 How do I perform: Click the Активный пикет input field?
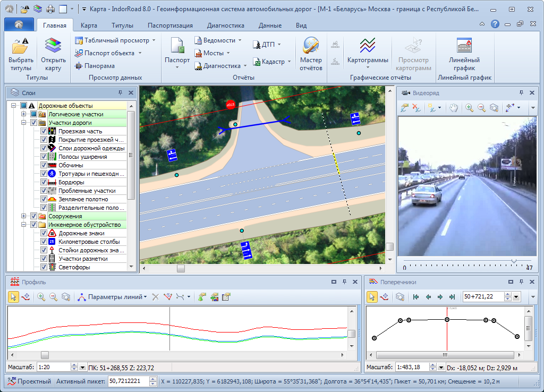(x=129, y=381)
